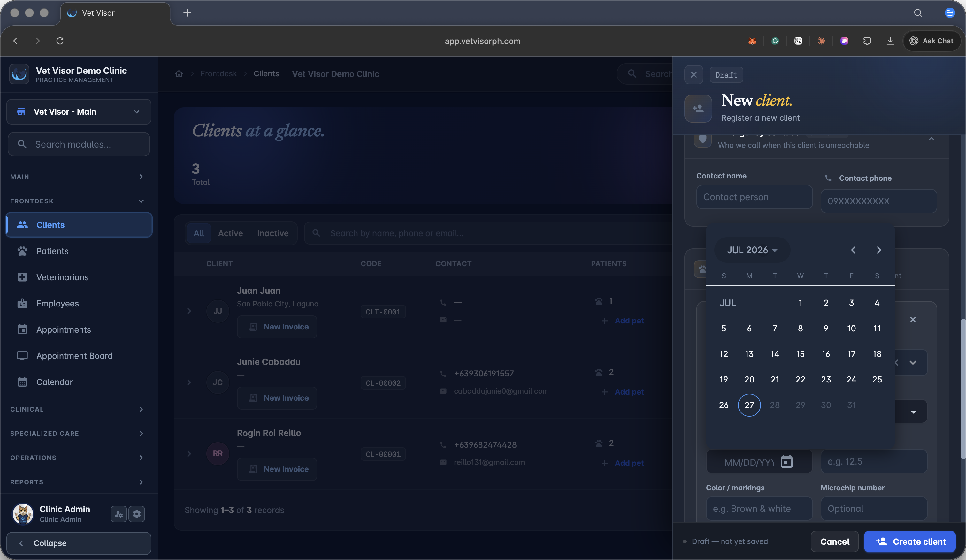966x560 pixels.
Task: Select the Active filter tab
Action: 230,233
